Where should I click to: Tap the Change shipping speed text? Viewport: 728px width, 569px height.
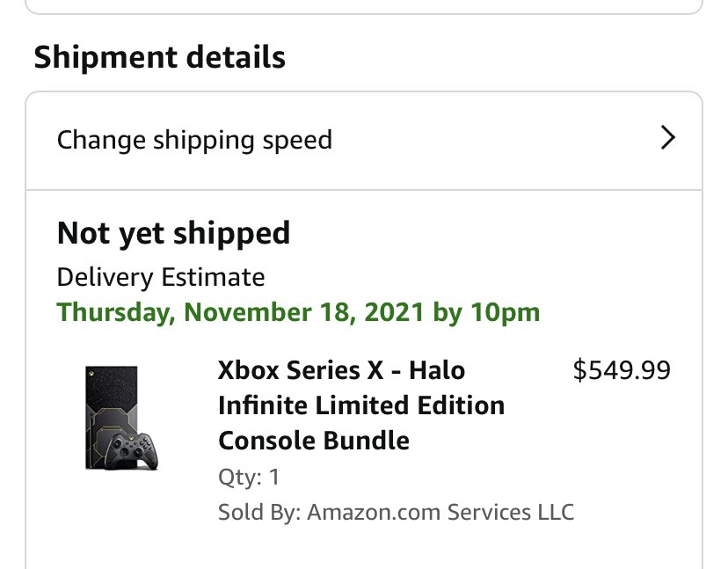coord(194,141)
